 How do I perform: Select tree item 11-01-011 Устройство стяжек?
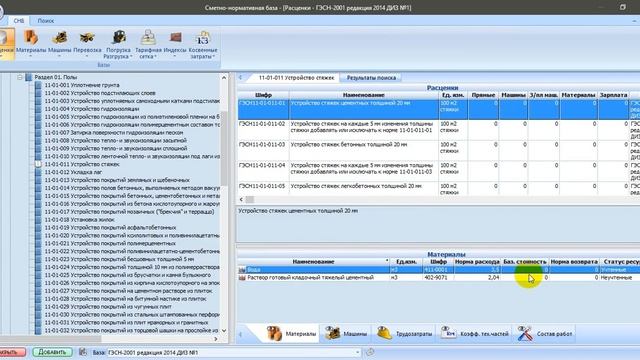pos(82,164)
